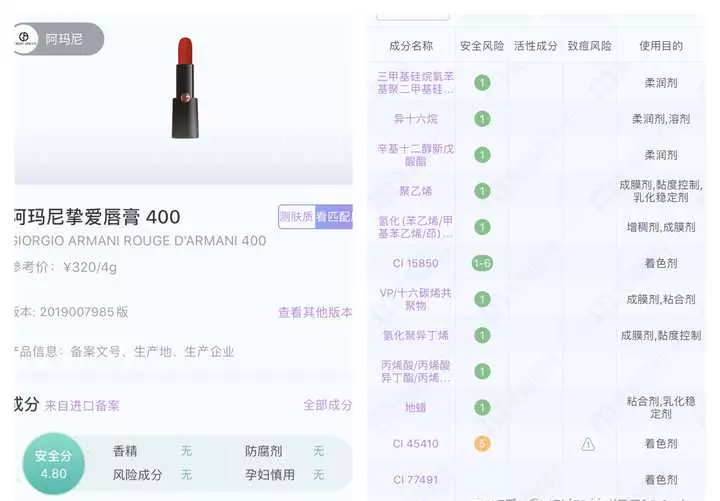Screen dimensions: 720x501
Task: Click GIORGIO ARMANI ROUGE D'ARMANI 400 subtitle
Action: click(x=140, y=241)
